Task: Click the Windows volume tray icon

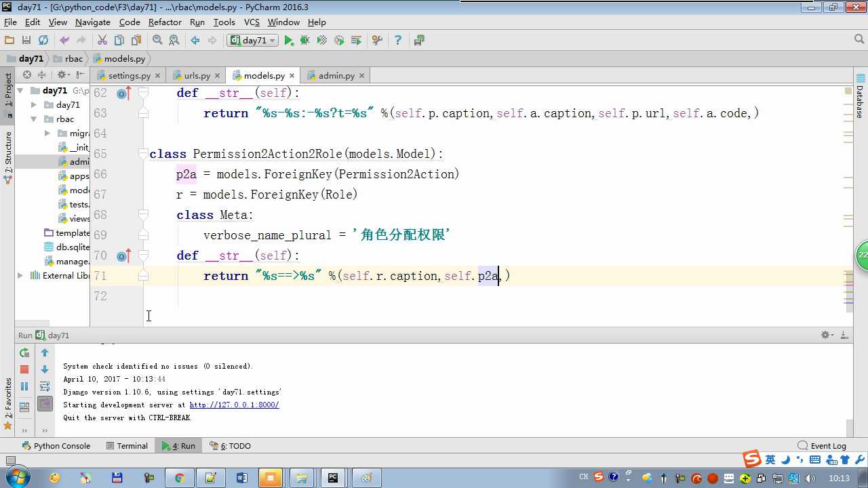Action: tap(810, 479)
